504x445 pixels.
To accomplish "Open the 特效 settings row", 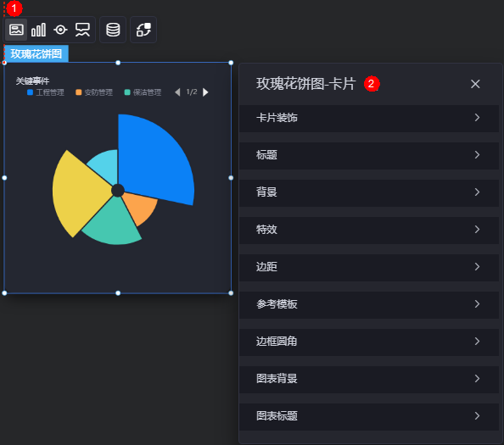I will click(369, 230).
